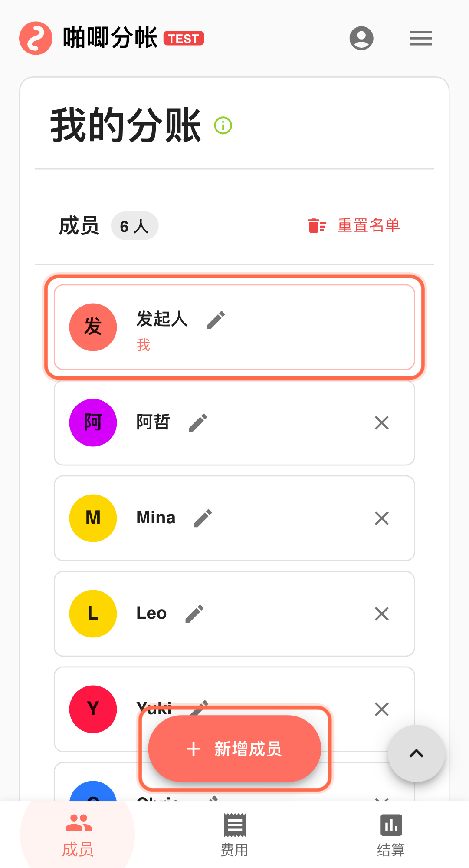Click the 啪唧分帐 app logo
This screenshot has height=868, width=469.
(x=36, y=38)
